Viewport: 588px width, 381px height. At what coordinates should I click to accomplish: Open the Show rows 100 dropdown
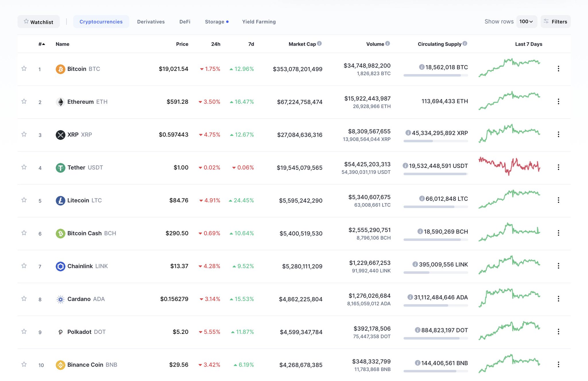click(x=526, y=22)
